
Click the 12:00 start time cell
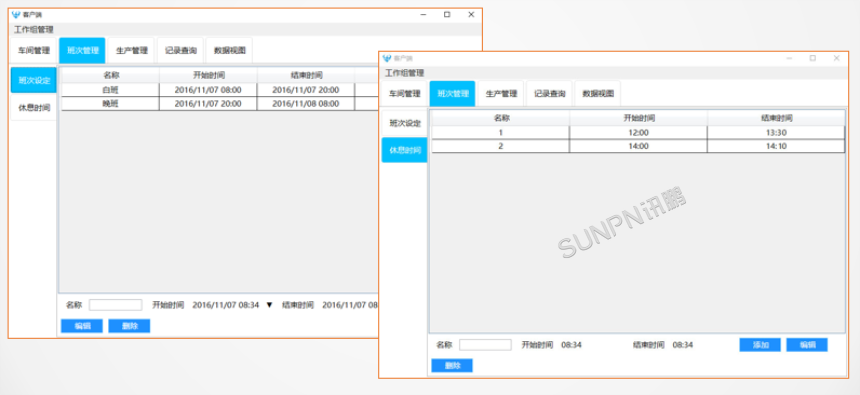click(638, 132)
